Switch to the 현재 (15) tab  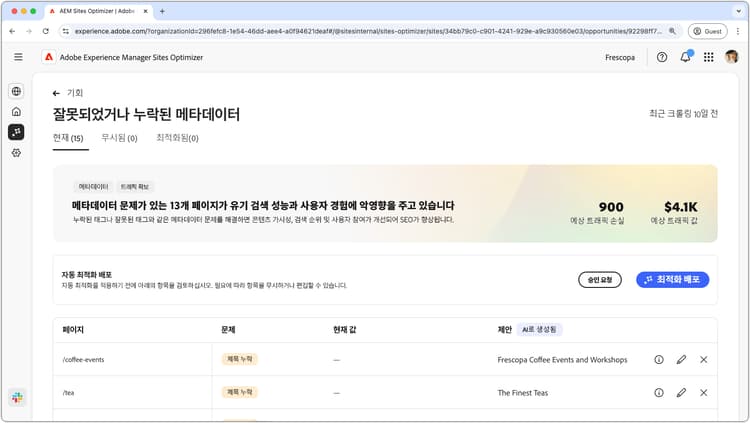pyautogui.click(x=68, y=138)
